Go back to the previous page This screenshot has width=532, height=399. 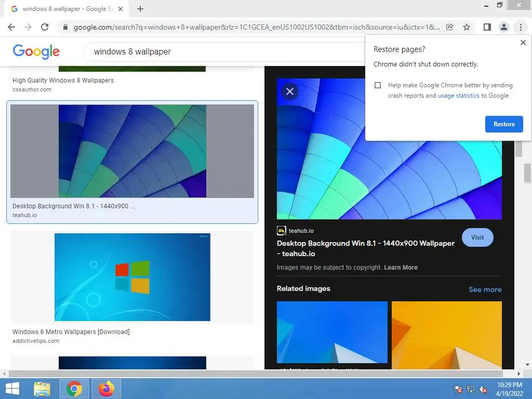[11, 27]
